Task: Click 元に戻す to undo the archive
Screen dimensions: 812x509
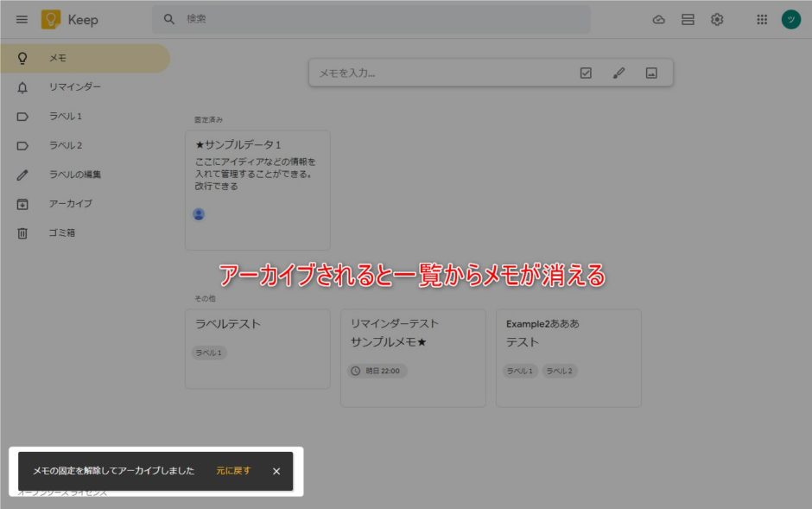Action: 233,471
